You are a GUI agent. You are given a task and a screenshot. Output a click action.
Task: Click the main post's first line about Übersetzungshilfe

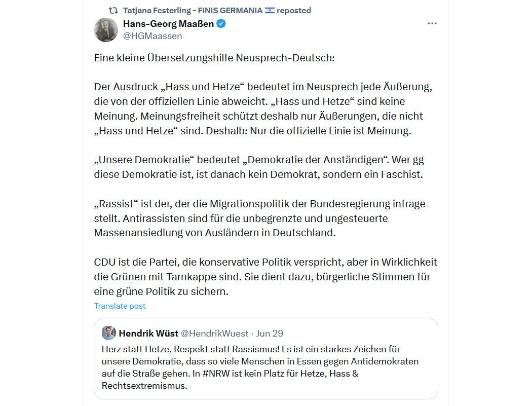[x=214, y=58]
